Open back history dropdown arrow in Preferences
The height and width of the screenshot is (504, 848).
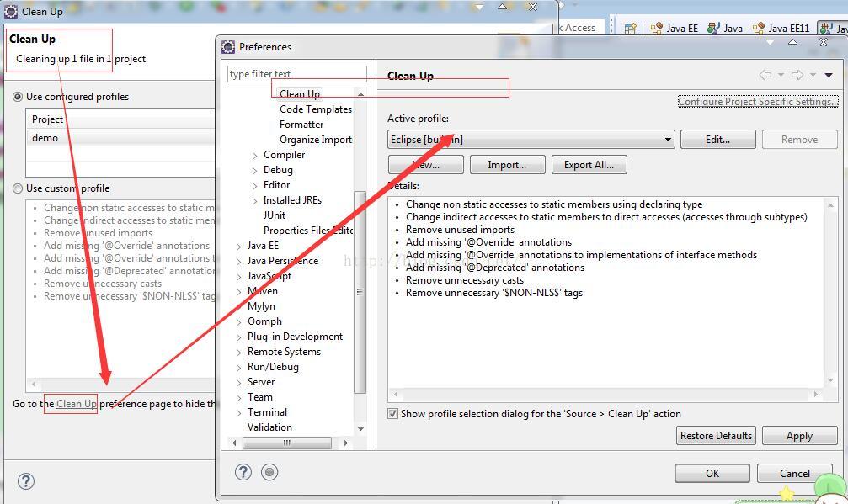781,75
